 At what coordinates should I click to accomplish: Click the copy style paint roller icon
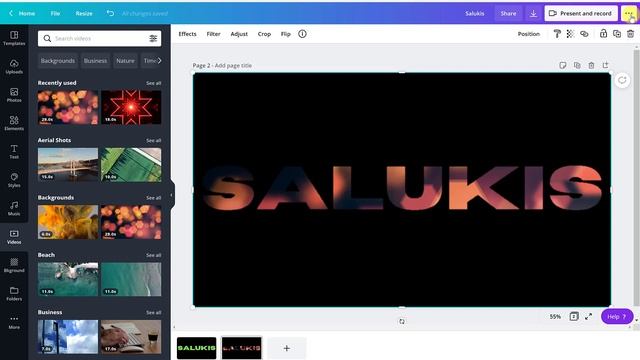click(557, 34)
